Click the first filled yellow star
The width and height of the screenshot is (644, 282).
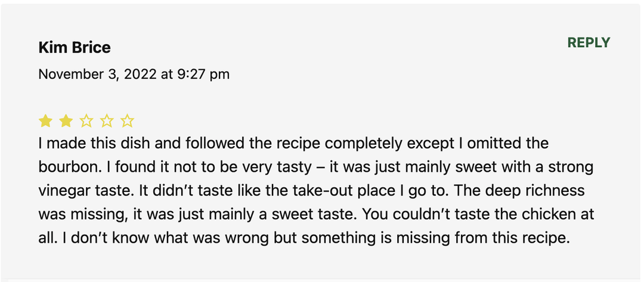tap(45, 122)
